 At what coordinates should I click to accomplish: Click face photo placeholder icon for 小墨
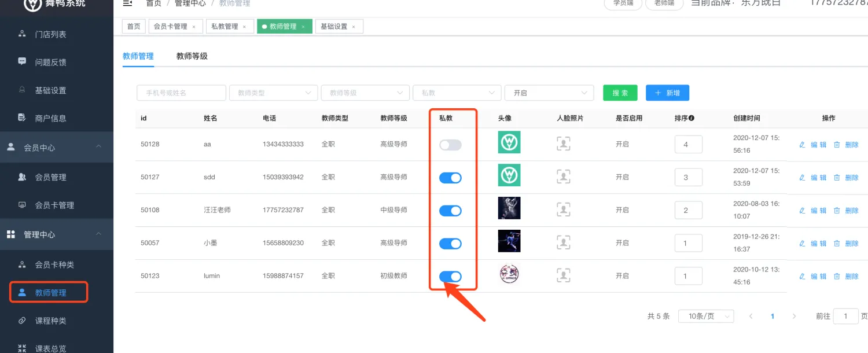click(x=563, y=243)
